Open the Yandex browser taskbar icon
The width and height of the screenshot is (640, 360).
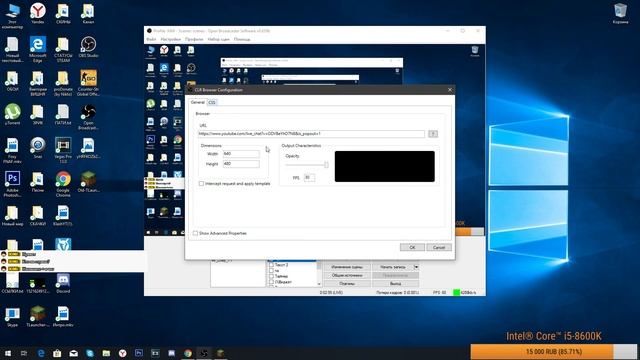tap(122, 353)
